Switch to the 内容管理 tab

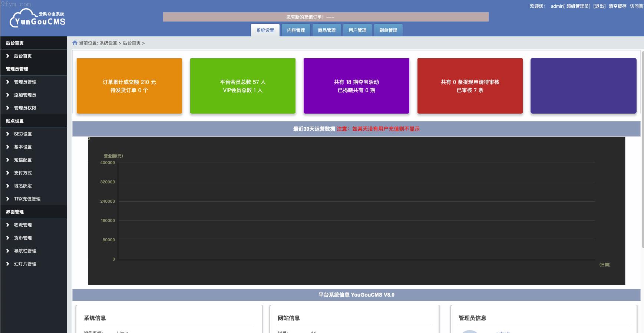296,30
